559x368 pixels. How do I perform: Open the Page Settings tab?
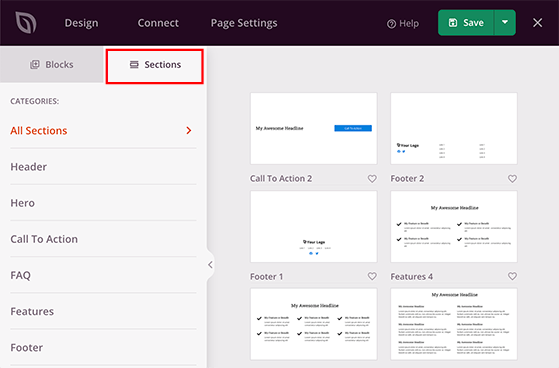244,23
